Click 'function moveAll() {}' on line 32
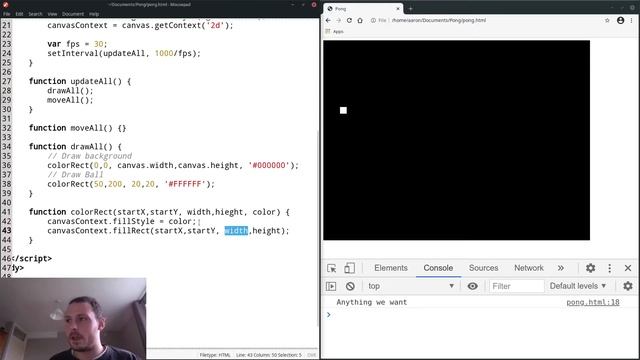 78,128
